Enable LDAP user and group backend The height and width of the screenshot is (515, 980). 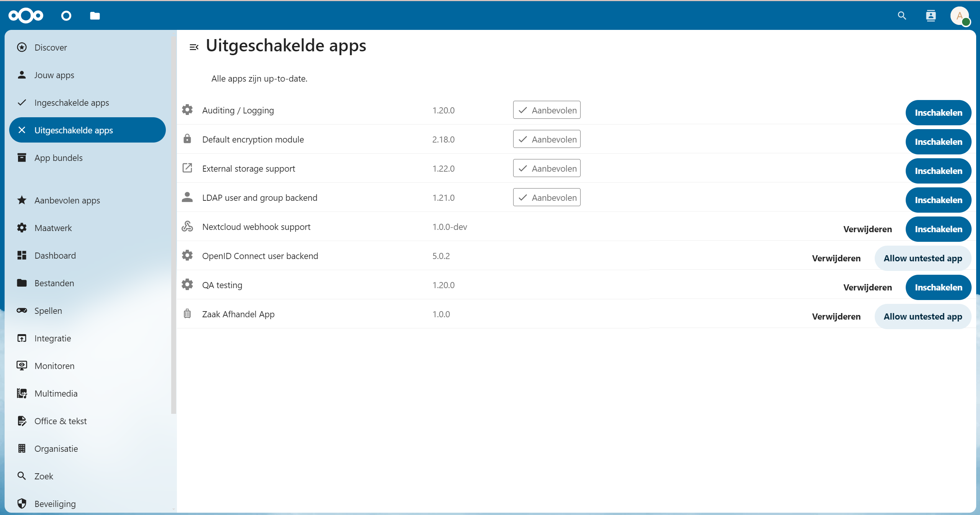[x=938, y=200]
